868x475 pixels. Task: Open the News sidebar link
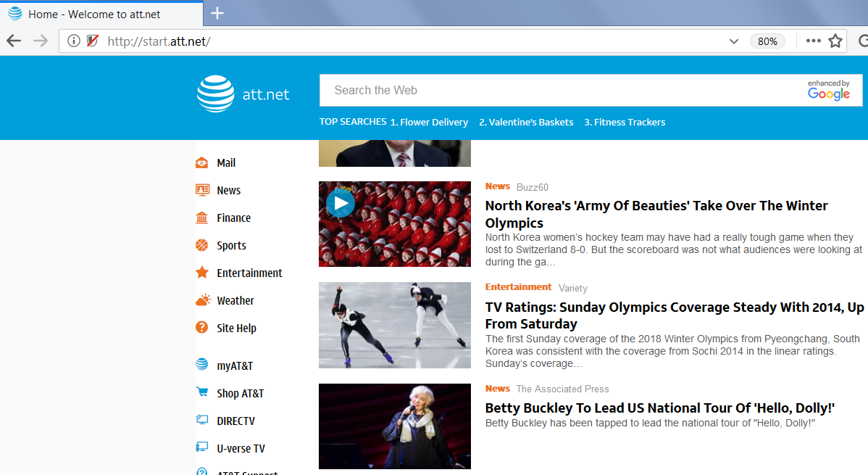pyautogui.click(x=229, y=191)
